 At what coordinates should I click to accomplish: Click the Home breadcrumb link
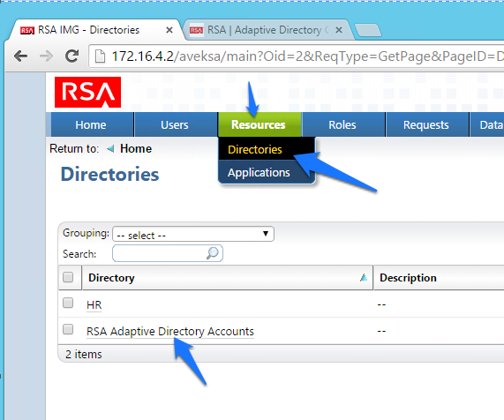pos(136,149)
